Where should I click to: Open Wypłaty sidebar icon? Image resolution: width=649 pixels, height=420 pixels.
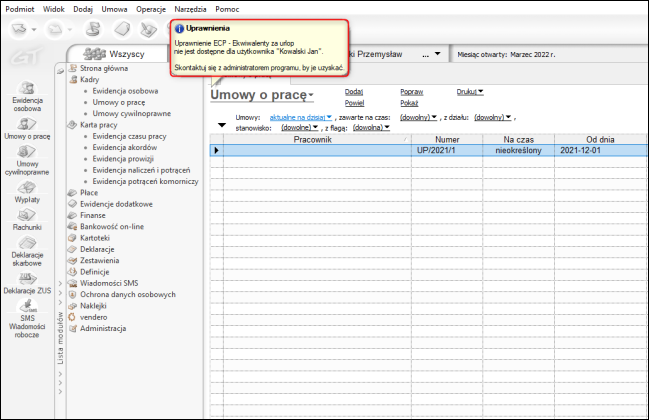(x=26, y=187)
